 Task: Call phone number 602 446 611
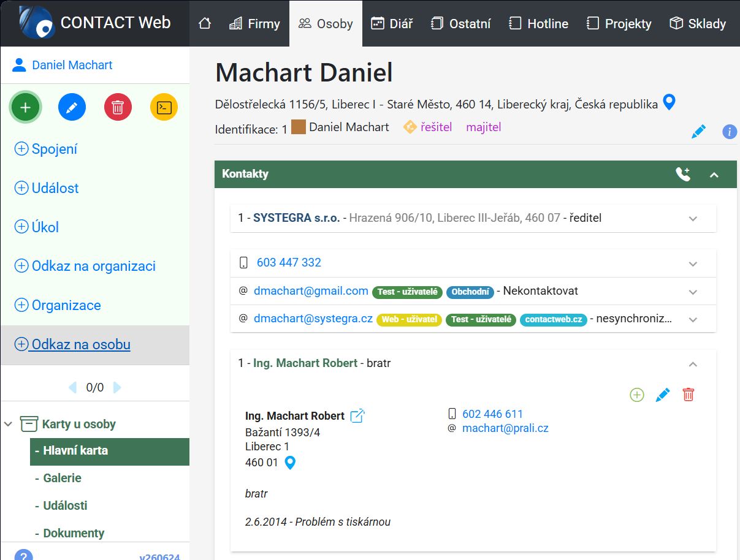492,414
